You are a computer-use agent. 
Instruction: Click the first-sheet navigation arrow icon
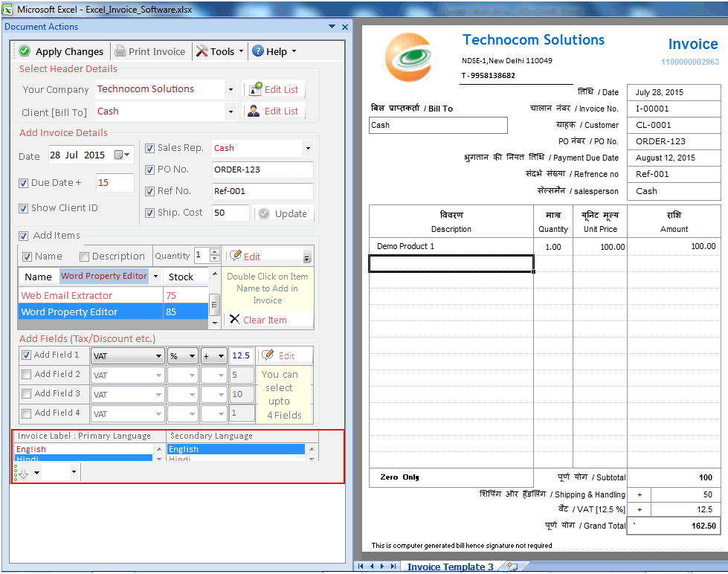coord(361,567)
